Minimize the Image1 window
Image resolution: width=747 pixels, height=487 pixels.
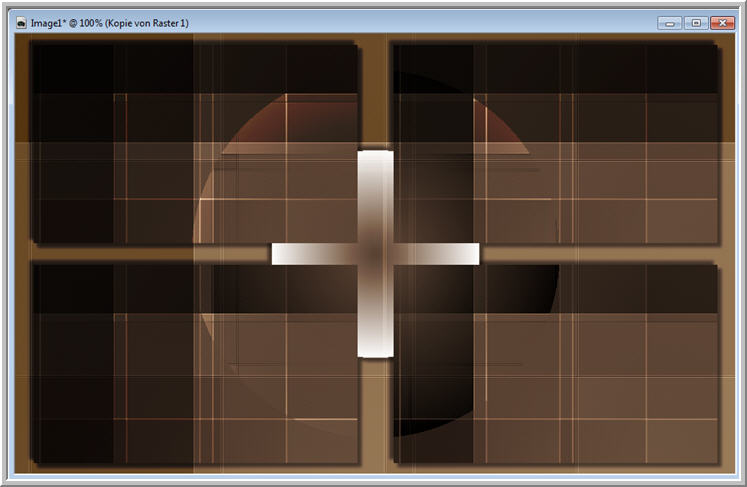[x=669, y=23]
